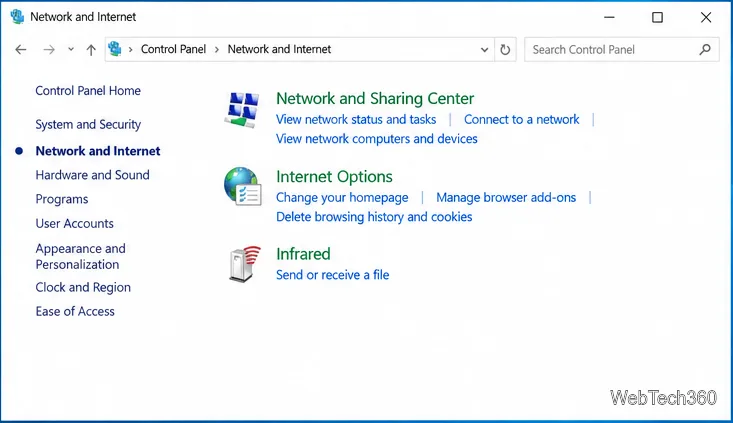733x423 pixels.
Task: Open Hardware and Sound category
Action: click(93, 175)
